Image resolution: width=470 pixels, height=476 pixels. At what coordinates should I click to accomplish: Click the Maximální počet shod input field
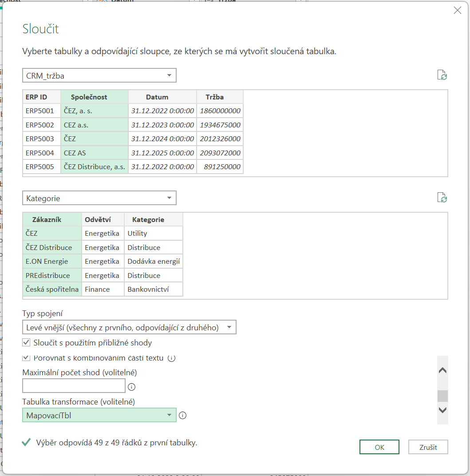[x=74, y=386]
